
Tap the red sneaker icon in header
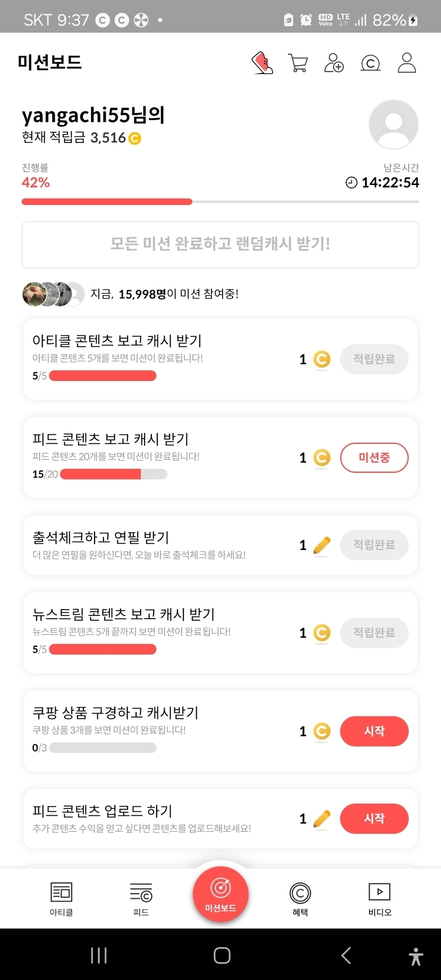point(262,63)
